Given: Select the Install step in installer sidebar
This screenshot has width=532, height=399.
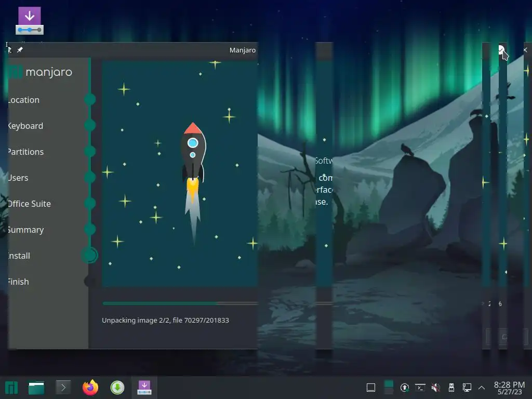Looking at the screenshot, I should [x=19, y=256].
